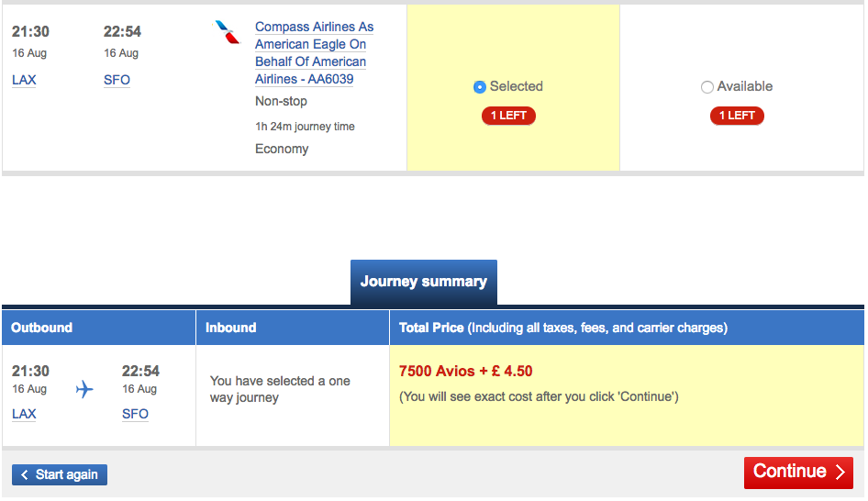Click the LAX link in flight row
The width and height of the screenshot is (868, 501).
[x=24, y=80]
